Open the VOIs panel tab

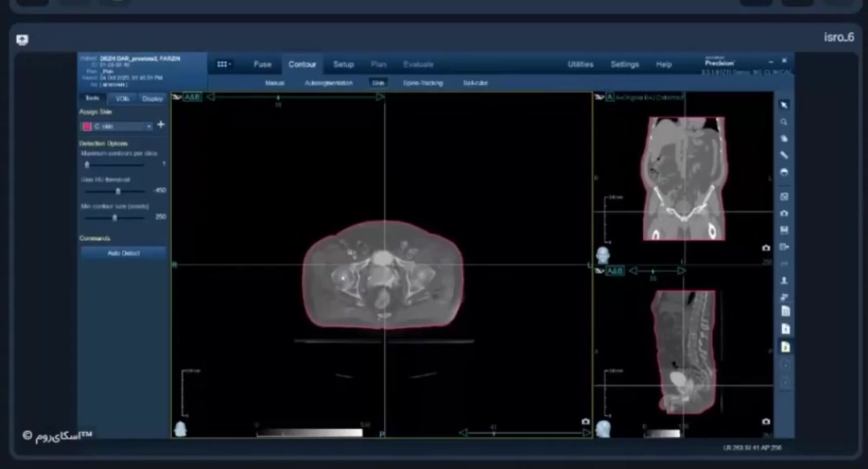click(121, 99)
